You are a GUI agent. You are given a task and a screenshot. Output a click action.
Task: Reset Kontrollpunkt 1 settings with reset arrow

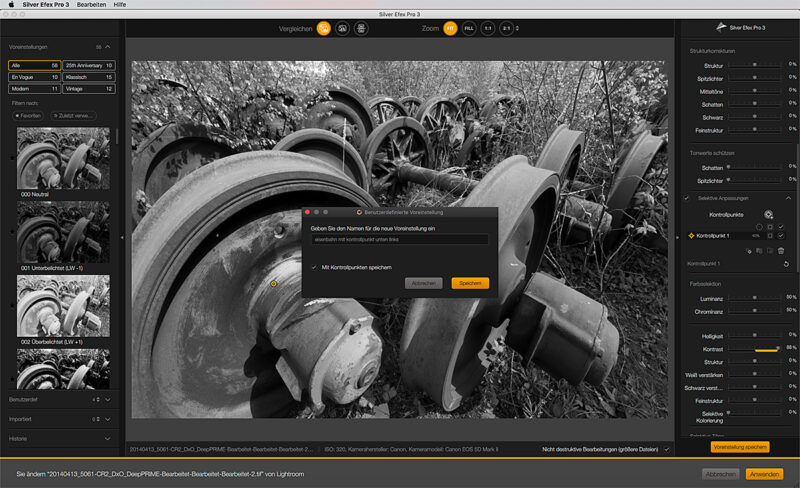point(786,264)
